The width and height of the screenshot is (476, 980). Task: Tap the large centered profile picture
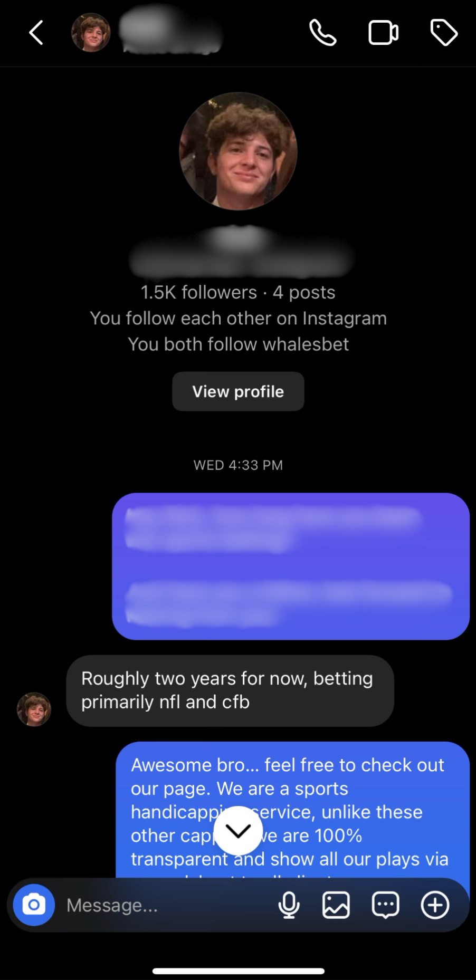238,151
